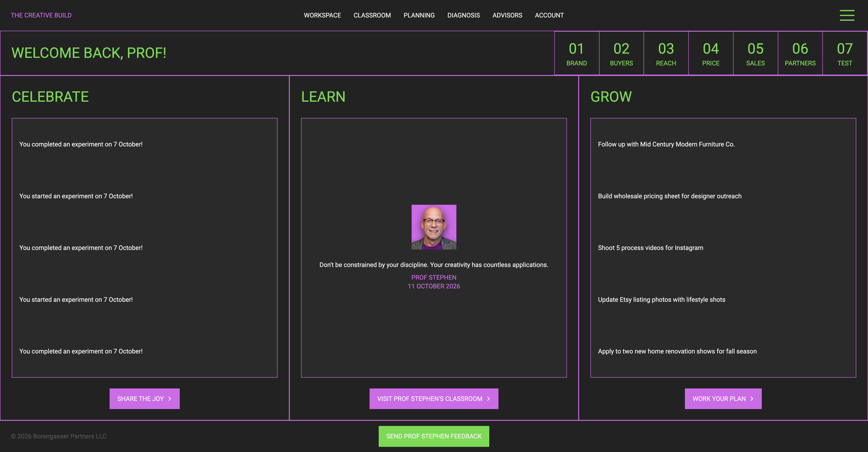This screenshot has height=452, width=868.
Task: Click Visit Prof Stephen's Classroom button
Action: 434,399
